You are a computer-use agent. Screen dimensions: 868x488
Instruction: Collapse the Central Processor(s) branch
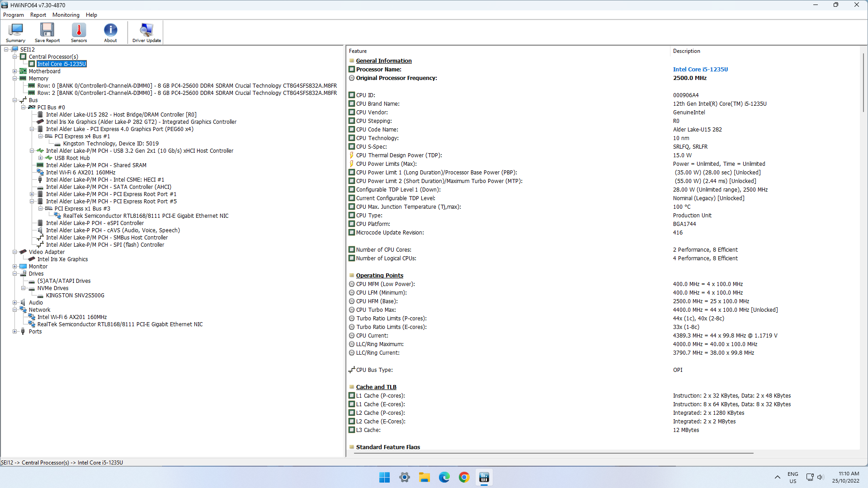tap(15, 57)
